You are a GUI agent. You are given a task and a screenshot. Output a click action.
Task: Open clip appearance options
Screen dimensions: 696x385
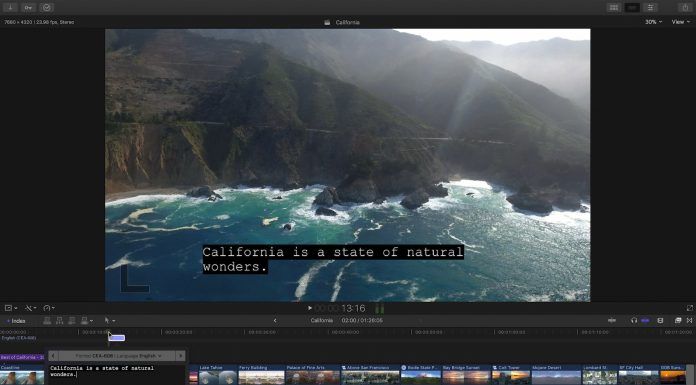point(660,320)
